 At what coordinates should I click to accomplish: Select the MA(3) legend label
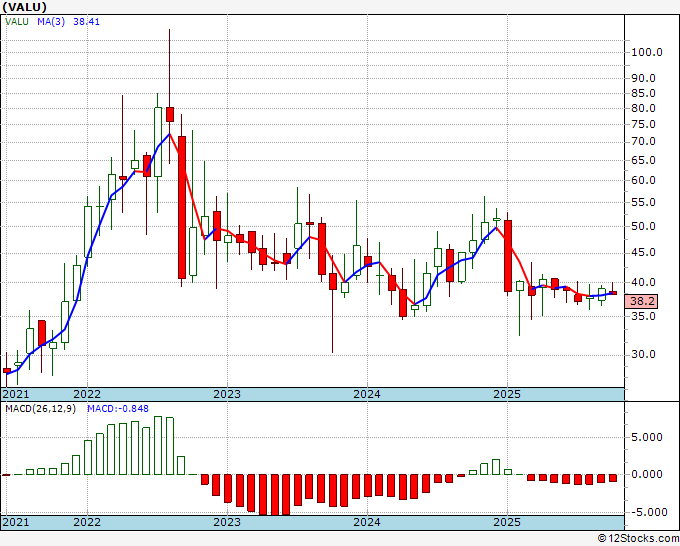pos(51,21)
